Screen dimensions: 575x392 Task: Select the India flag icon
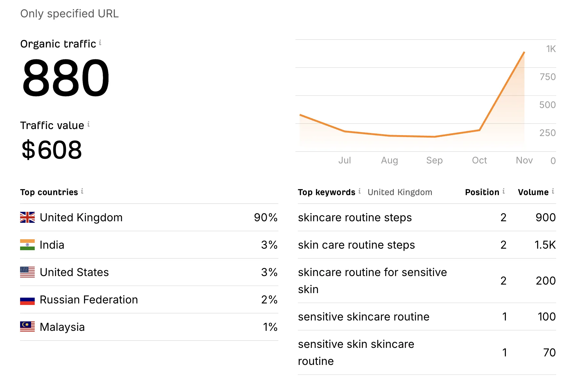(x=27, y=245)
